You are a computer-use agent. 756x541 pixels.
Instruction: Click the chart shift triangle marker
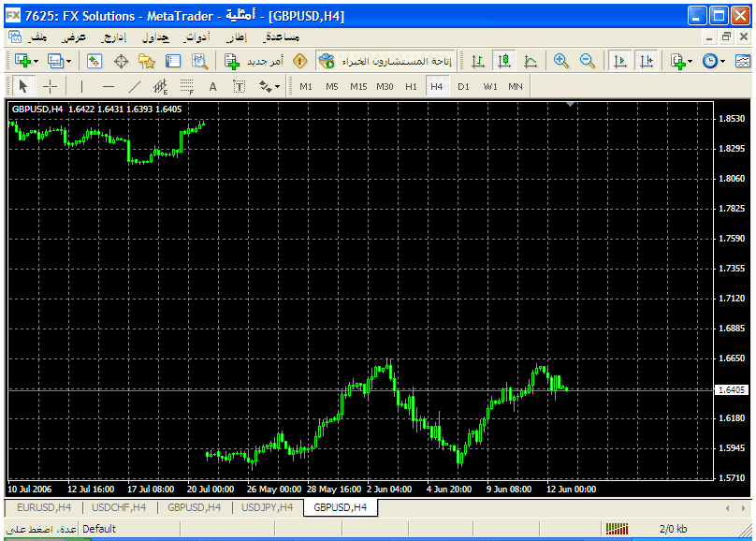coord(571,105)
